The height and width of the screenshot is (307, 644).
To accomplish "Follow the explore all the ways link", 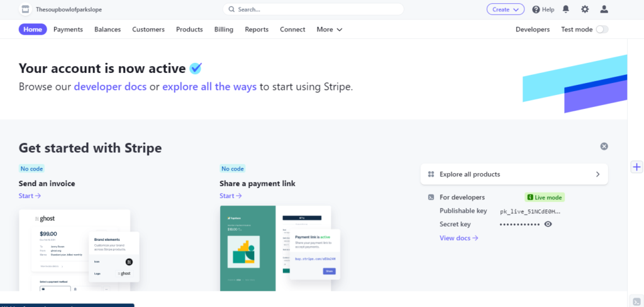I will coord(209,87).
